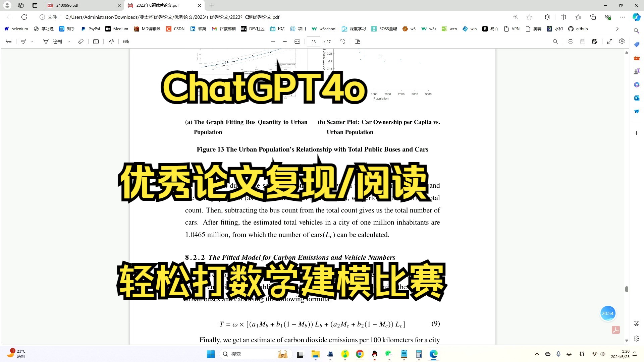Screen dimensions: 644x362
Task: Open the w3school bookmark
Action: (x=324, y=29)
